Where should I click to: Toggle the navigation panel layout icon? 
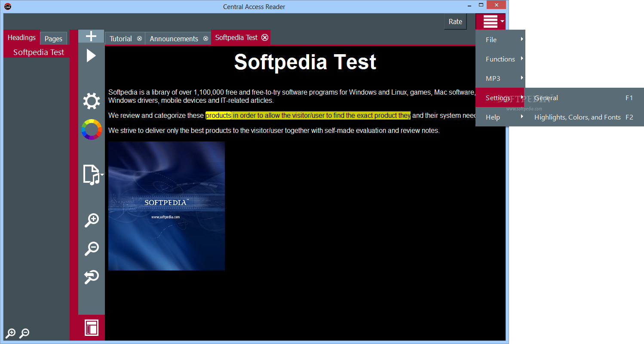coord(92,328)
